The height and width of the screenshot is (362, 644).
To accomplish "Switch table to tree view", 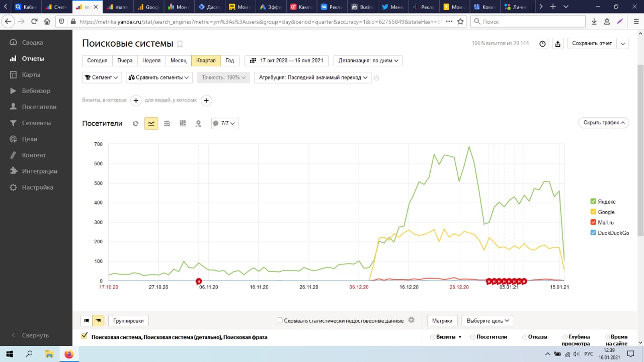I will click(98, 320).
